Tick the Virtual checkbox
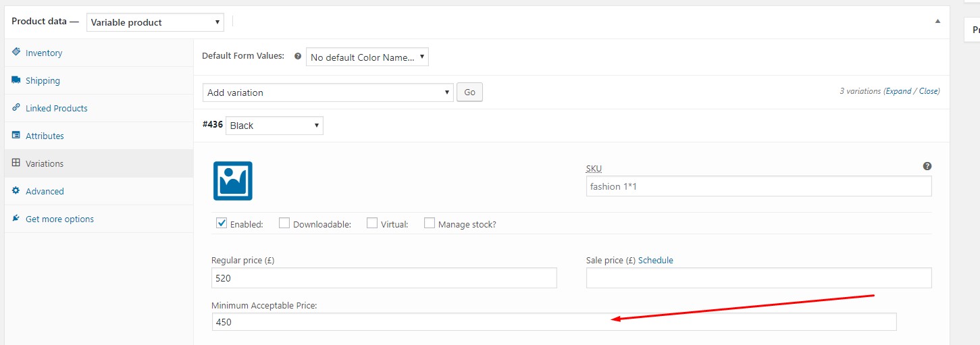 click(372, 223)
